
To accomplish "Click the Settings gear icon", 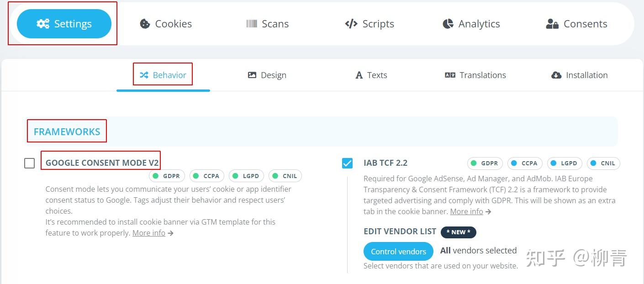I will pyautogui.click(x=42, y=23).
